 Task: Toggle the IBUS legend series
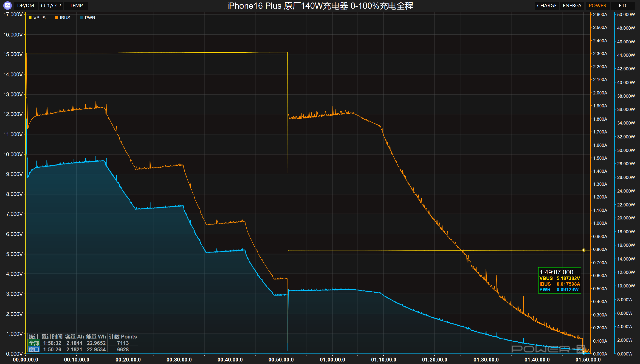click(x=63, y=18)
